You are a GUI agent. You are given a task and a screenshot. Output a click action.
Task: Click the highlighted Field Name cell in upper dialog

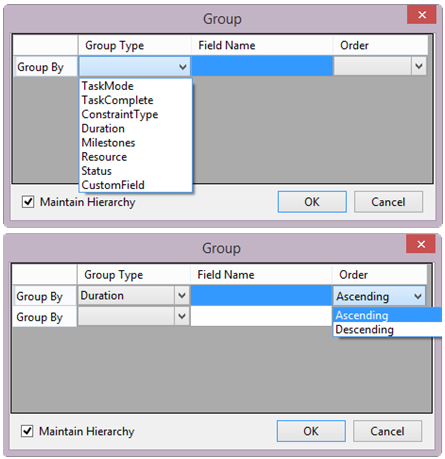262,66
